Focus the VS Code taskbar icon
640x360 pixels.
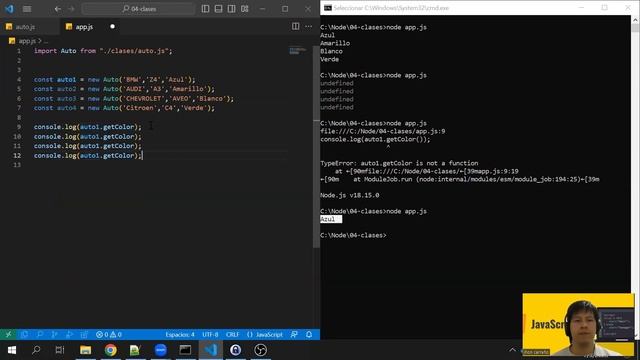pyautogui.click(x=211, y=350)
